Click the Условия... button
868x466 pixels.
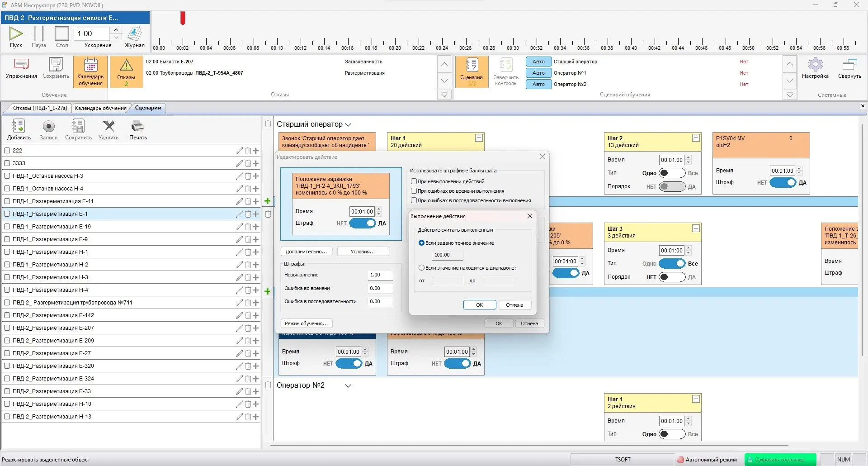pyautogui.click(x=363, y=252)
